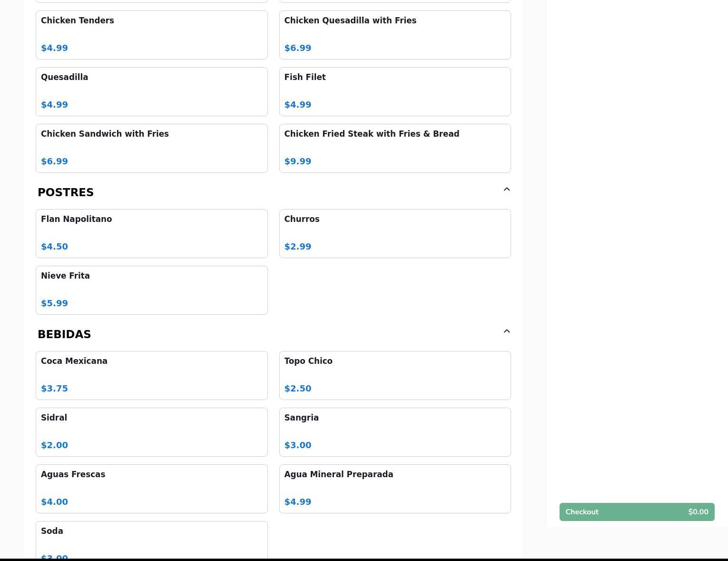Image resolution: width=728 pixels, height=561 pixels.
Task: Open Chicken Sandwich with Fries
Action: click(x=151, y=148)
